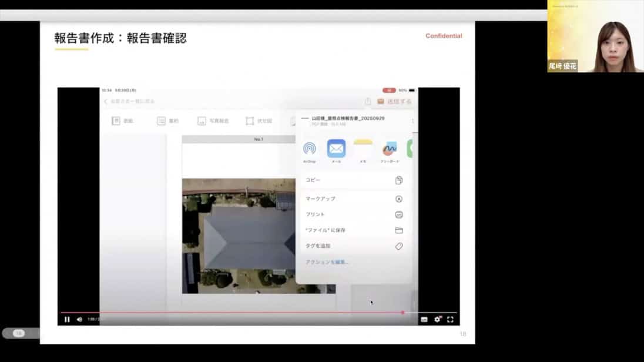Screen dimensions: 644x362
Task: Tap the share icon beside 送信する
Action: 368,102
